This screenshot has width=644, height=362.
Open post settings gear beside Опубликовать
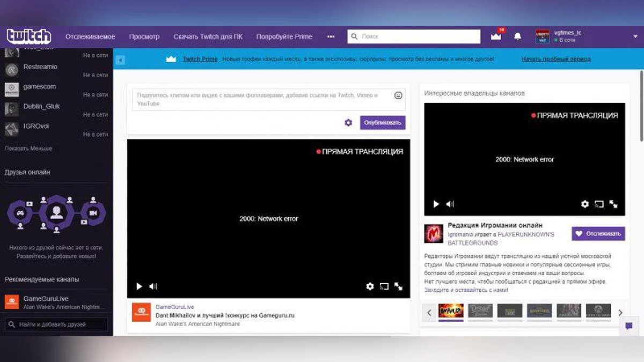click(348, 123)
